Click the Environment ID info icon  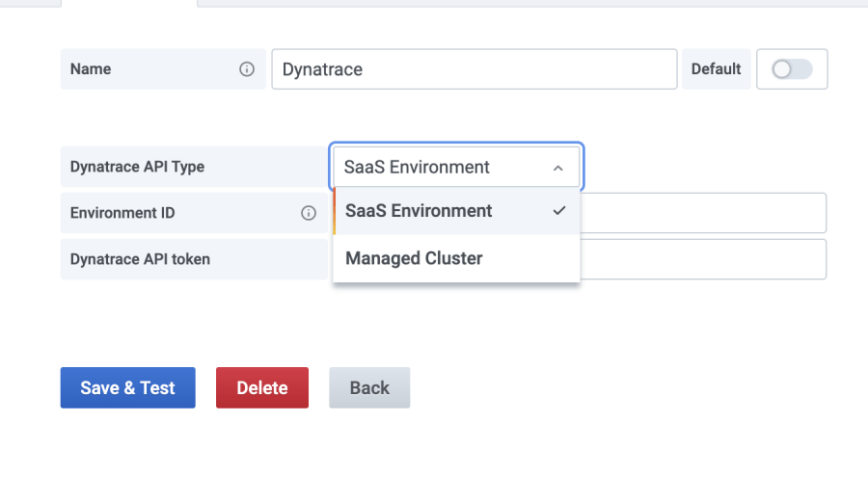[x=309, y=213]
